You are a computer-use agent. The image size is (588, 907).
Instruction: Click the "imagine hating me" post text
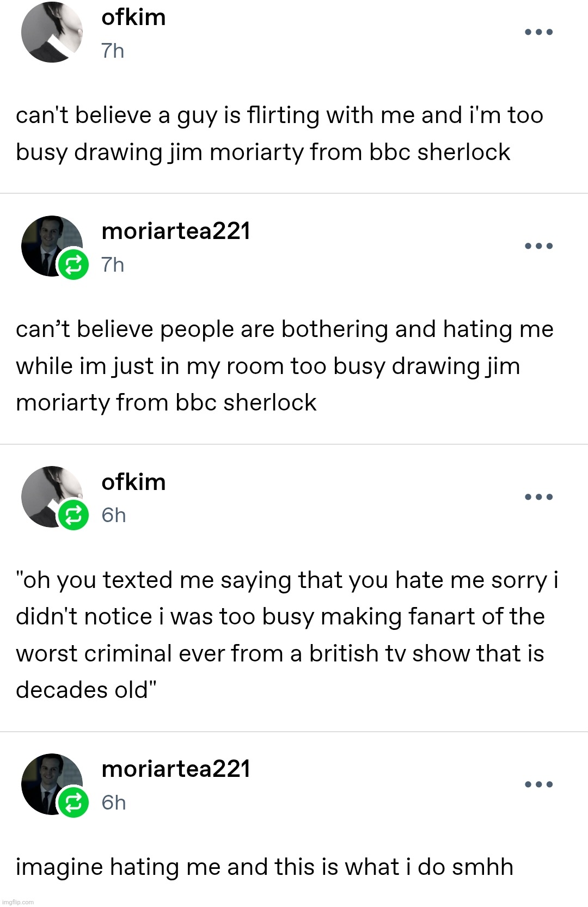coord(264,867)
